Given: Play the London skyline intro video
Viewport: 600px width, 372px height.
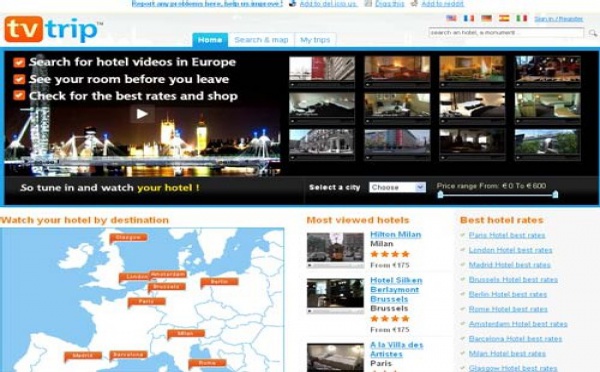Looking at the screenshot, I should pos(142,114).
